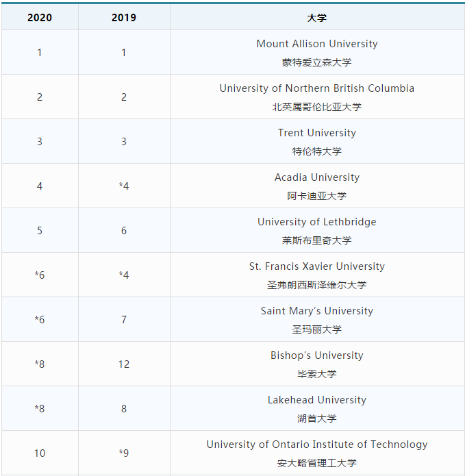465x476 pixels.
Task: Click University of Ontario Institute of Technology
Action: pyautogui.click(x=317, y=444)
